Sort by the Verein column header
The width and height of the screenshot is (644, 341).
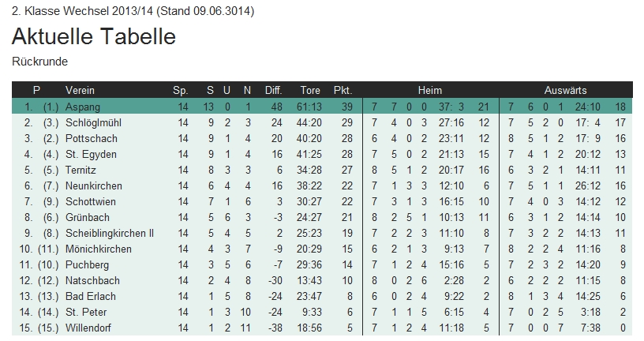80,90
